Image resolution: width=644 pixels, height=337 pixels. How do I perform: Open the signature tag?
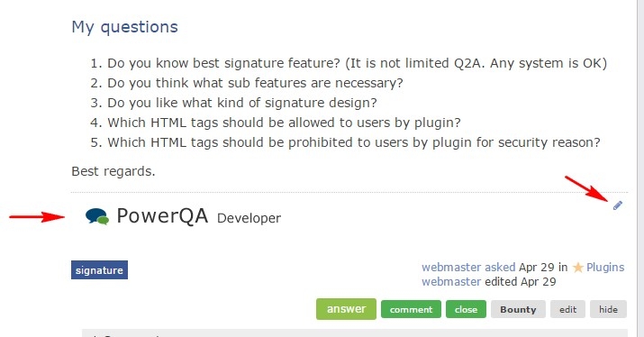[99, 270]
